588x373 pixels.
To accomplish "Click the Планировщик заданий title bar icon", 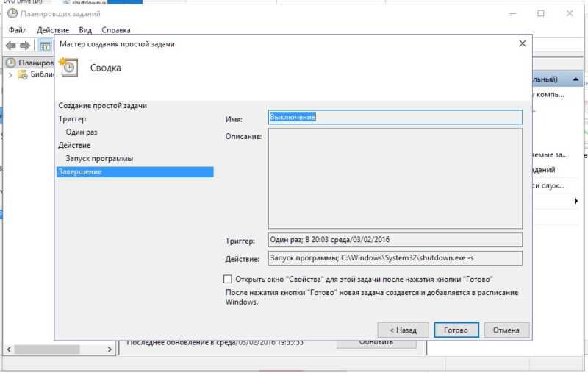I will pyautogui.click(x=12, y=13).
